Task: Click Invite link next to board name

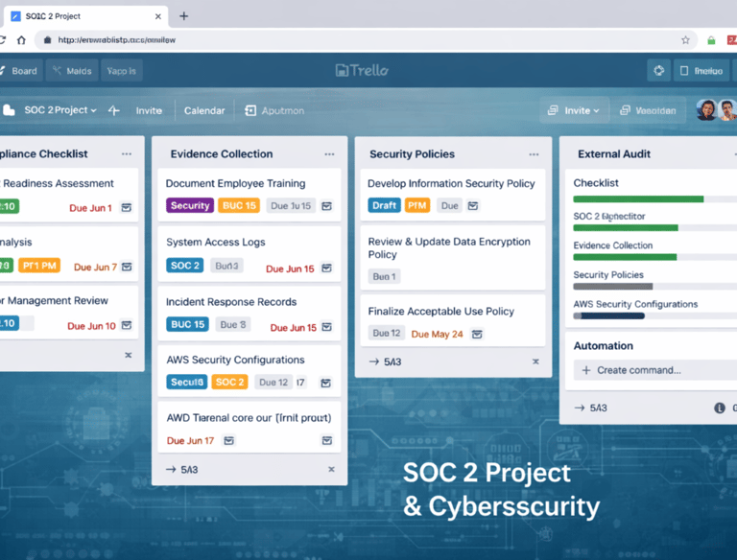Action: coord(149,111)
